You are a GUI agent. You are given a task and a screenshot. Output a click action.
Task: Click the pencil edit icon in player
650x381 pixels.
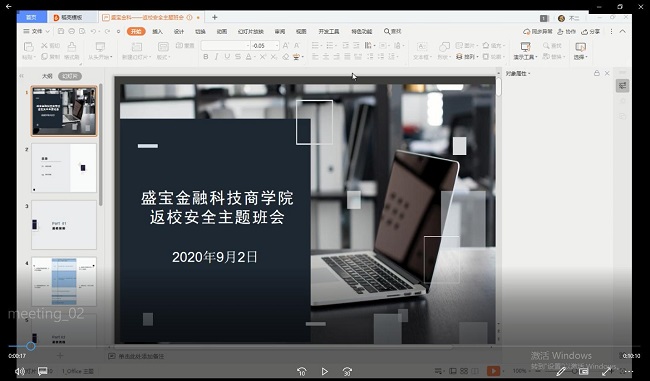(561, 371)
